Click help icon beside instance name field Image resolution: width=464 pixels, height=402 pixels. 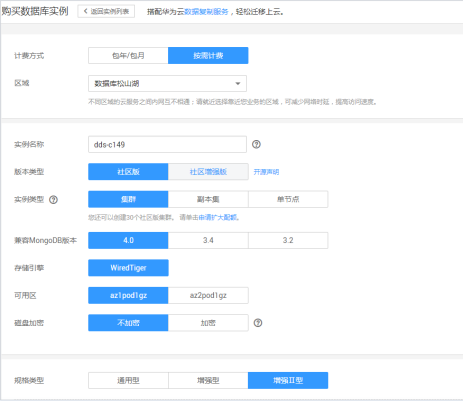click(x=256, y=144)
